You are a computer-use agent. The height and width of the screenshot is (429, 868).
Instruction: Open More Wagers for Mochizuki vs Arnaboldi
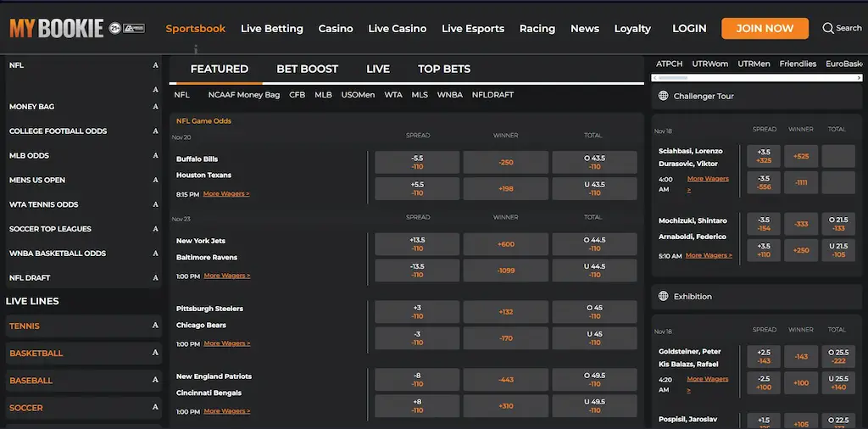point(709,255)
